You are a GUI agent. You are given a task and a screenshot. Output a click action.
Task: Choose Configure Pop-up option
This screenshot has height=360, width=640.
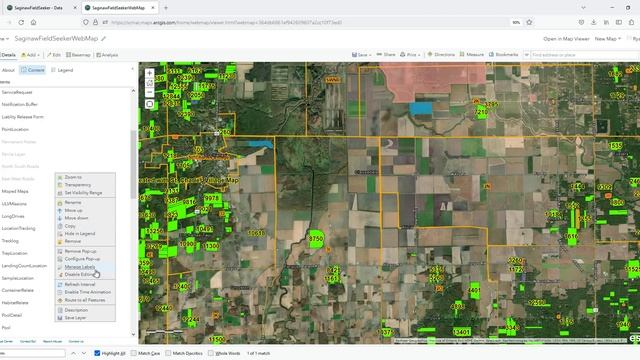point(82,259)
